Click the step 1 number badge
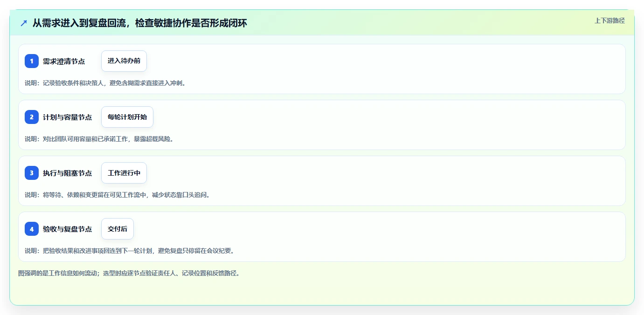 [x=32, y=61]
